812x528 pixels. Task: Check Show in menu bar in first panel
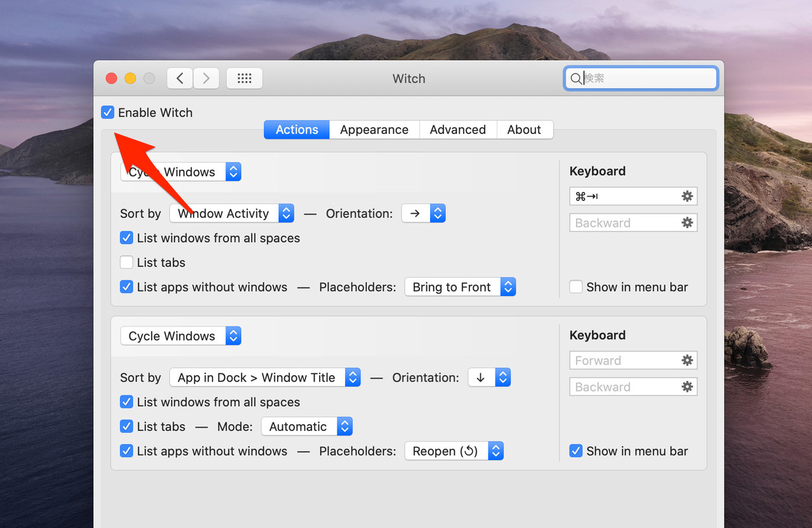576,287
